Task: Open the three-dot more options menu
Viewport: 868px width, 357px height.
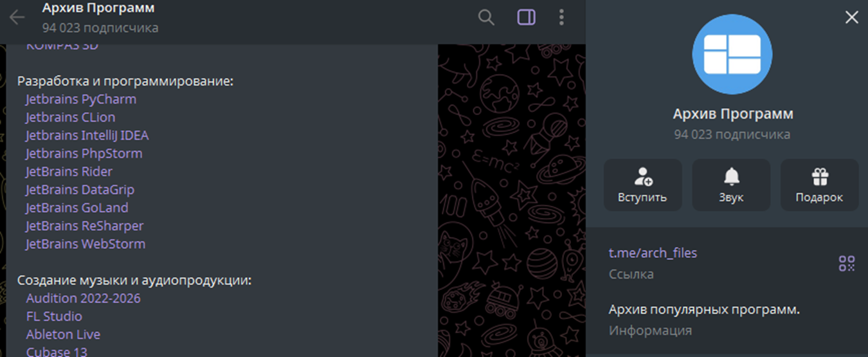Action: tap(561, 17)
